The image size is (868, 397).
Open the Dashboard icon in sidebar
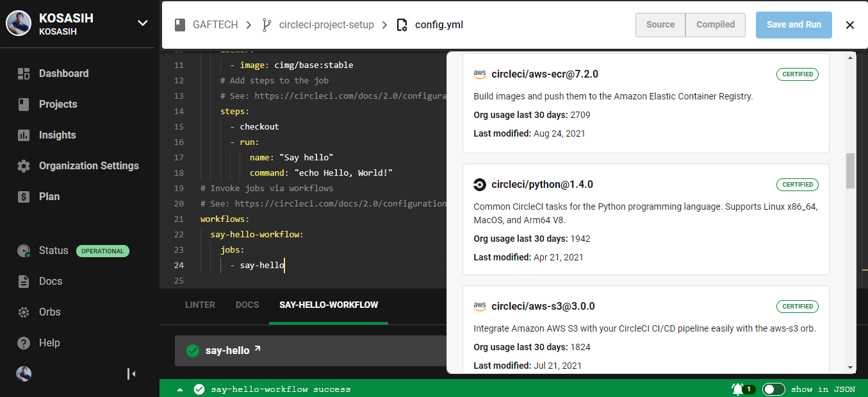[x=24, y=74]
